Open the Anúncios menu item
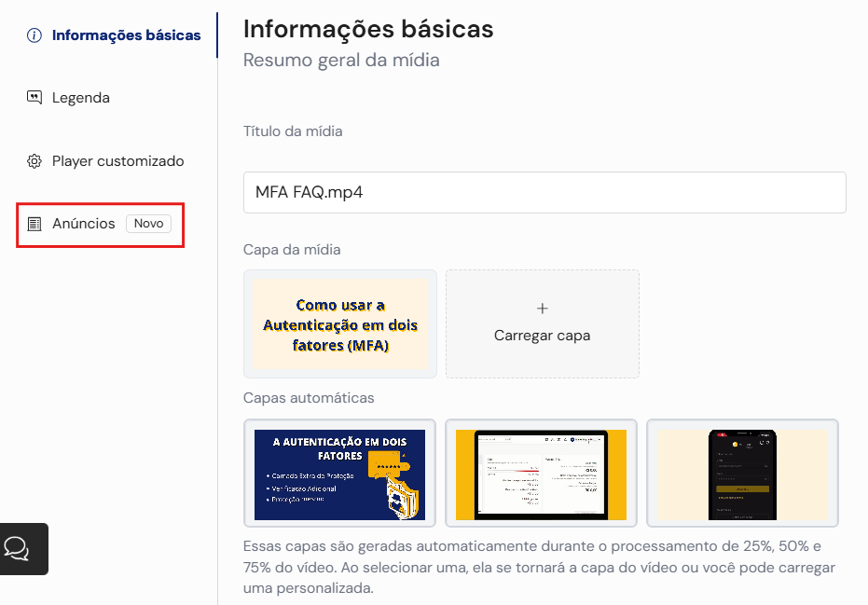Screen dimensions: 868x605 click(x=84, y=224)
